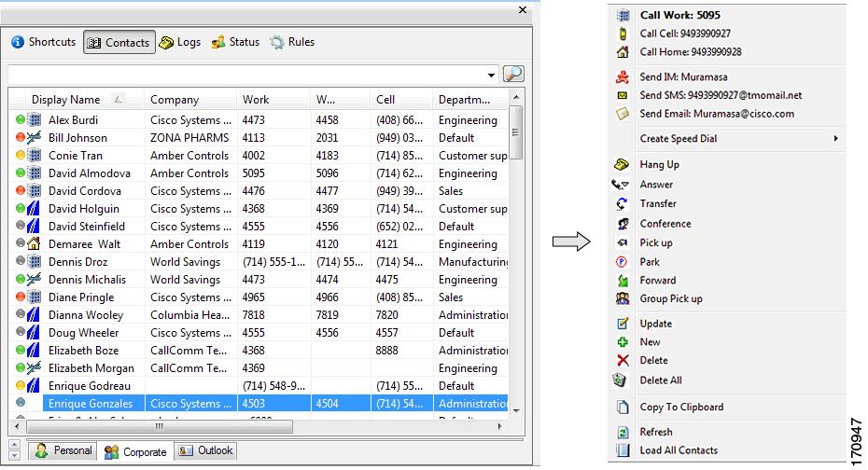
Task: Select the Outlook contacts tab
Action: coord(205,451)
